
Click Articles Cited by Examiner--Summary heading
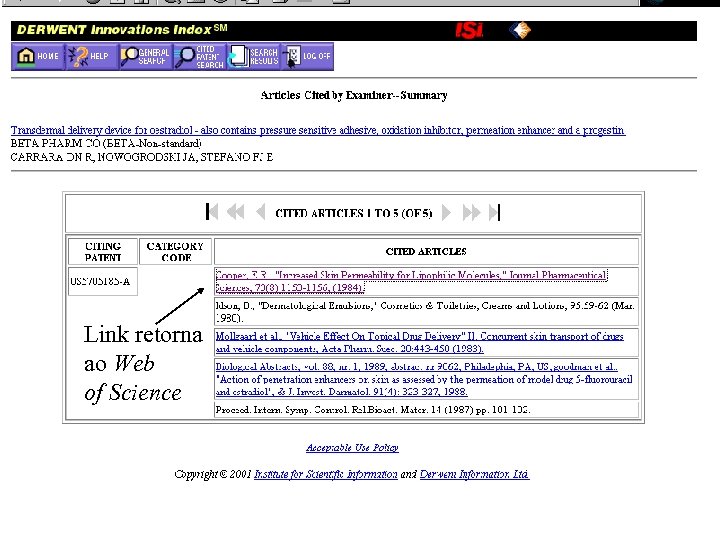click(x=354, y=96)
